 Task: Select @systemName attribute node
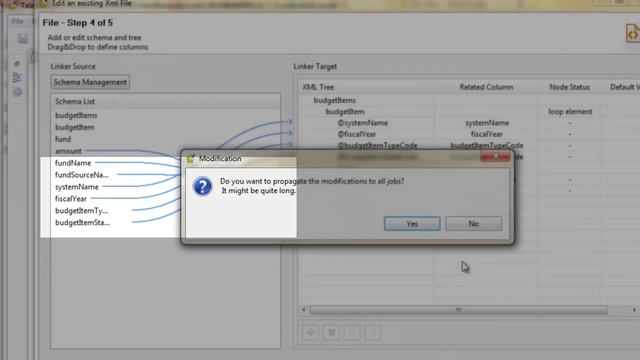(x=363, y=123)
